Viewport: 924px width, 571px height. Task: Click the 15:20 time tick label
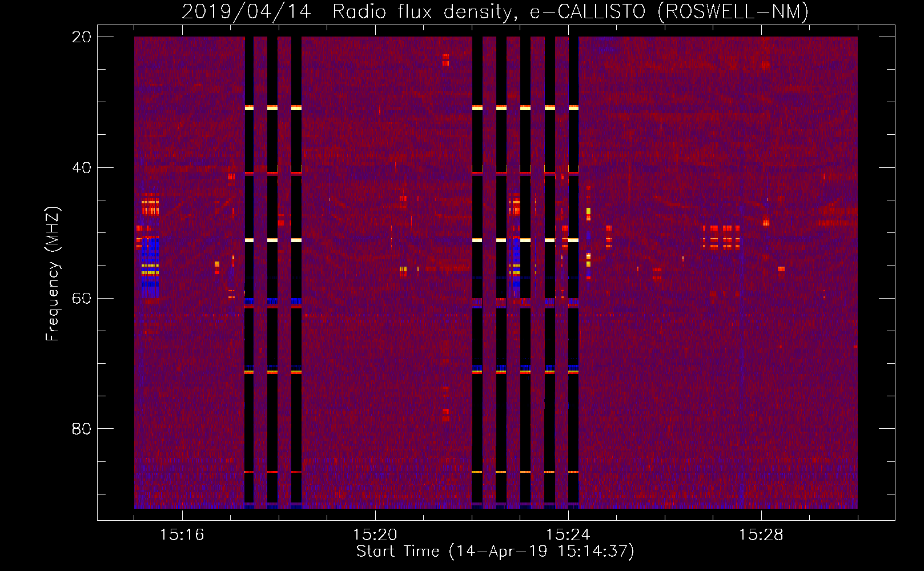coord(375,535)
